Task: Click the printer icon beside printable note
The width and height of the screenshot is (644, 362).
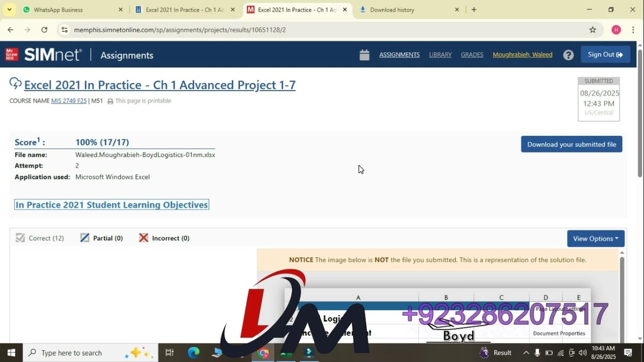Action: tap(110, 101)
